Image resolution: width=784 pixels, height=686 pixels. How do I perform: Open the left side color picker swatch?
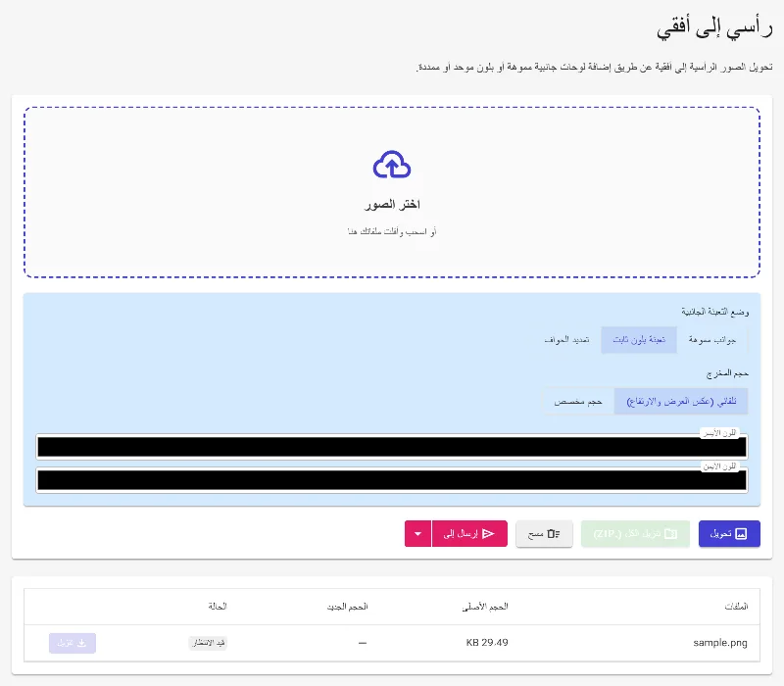click(x=392, y=447)
